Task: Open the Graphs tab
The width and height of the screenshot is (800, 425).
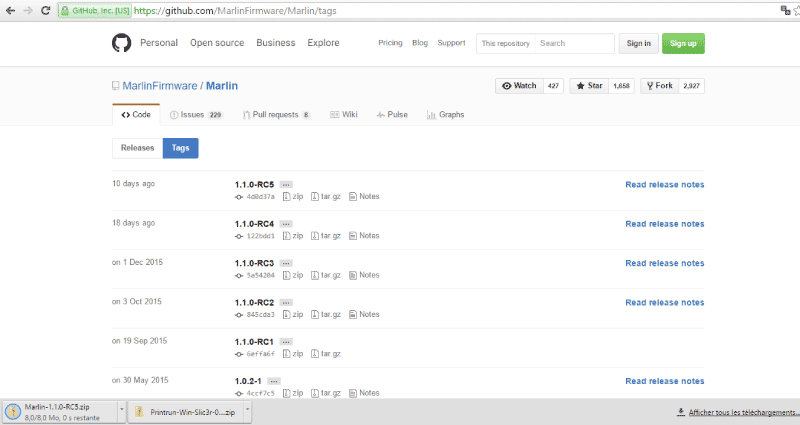Action: point(445,115)
